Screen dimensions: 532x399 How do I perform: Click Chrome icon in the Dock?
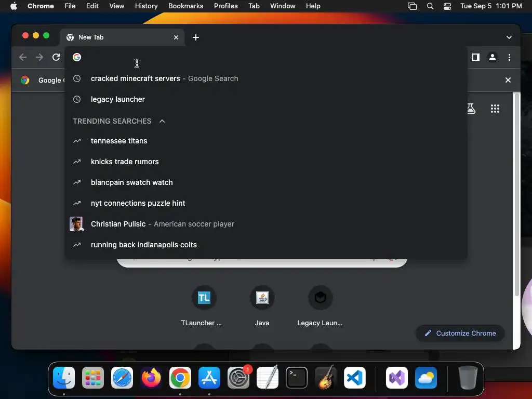click(x=180, y=378)
